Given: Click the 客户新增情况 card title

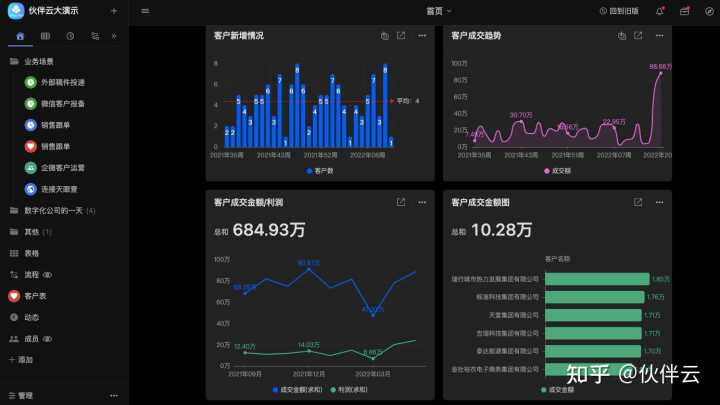Looking at the screenshot, I should click(239, 35).
